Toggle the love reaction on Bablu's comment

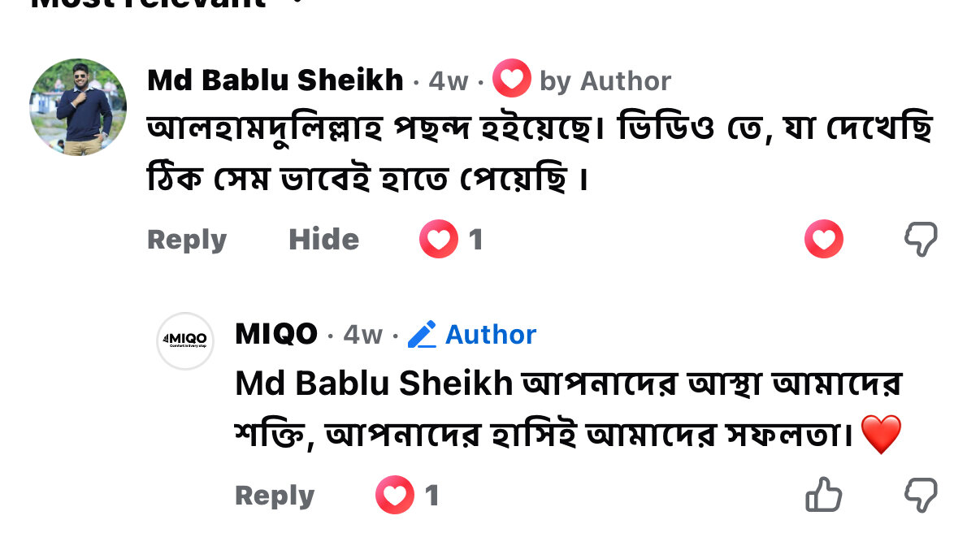[823, 240]
